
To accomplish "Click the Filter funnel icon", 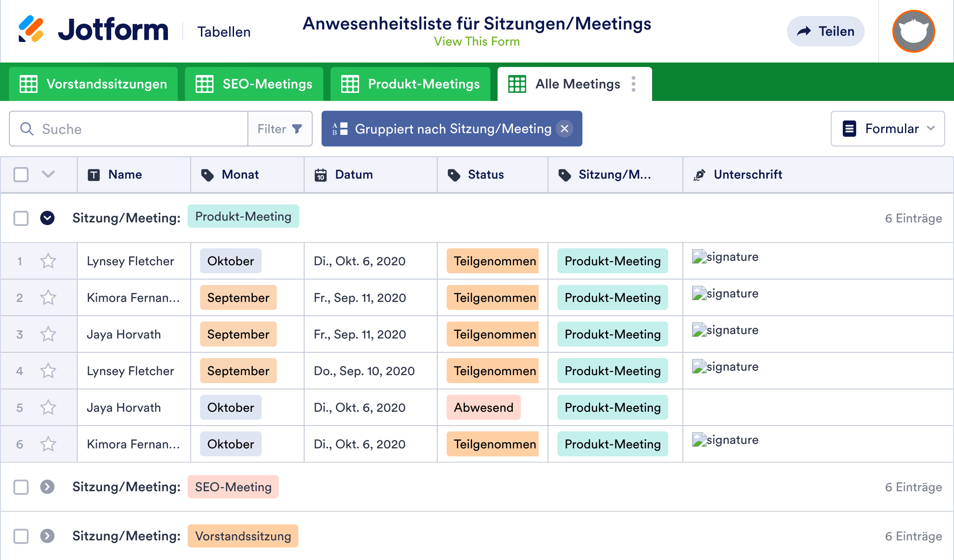I will 297,129.
